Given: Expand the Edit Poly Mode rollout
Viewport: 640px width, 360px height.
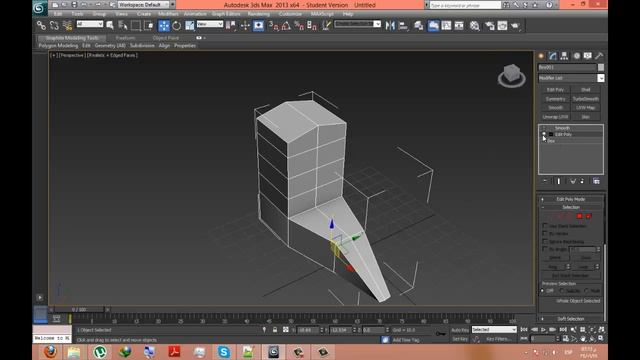Looking at the screenshot, I should (x=571, y=199).
